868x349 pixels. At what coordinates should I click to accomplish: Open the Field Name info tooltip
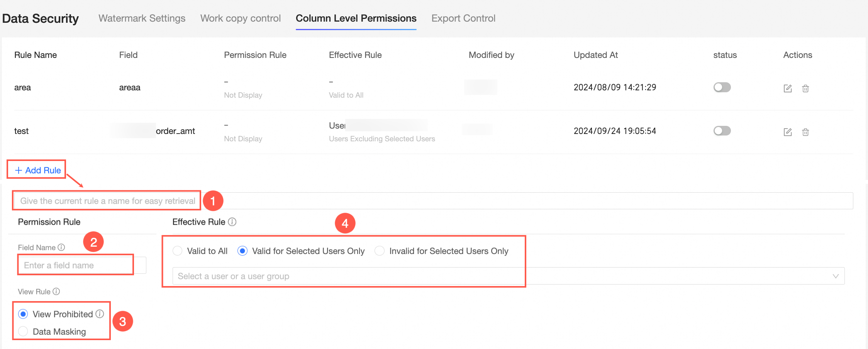pyautogui.click(x=62, y=247)
